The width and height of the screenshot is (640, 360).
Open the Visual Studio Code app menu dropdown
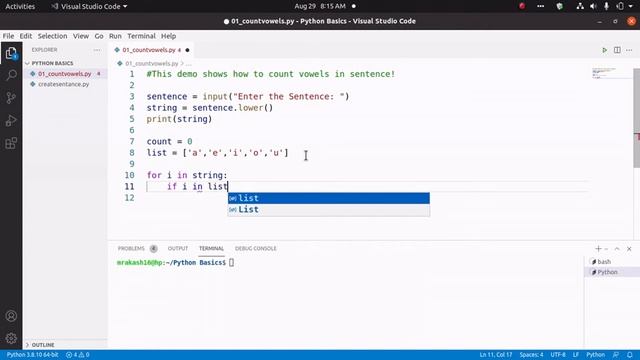pyautogui.click(x=89, y=6)
